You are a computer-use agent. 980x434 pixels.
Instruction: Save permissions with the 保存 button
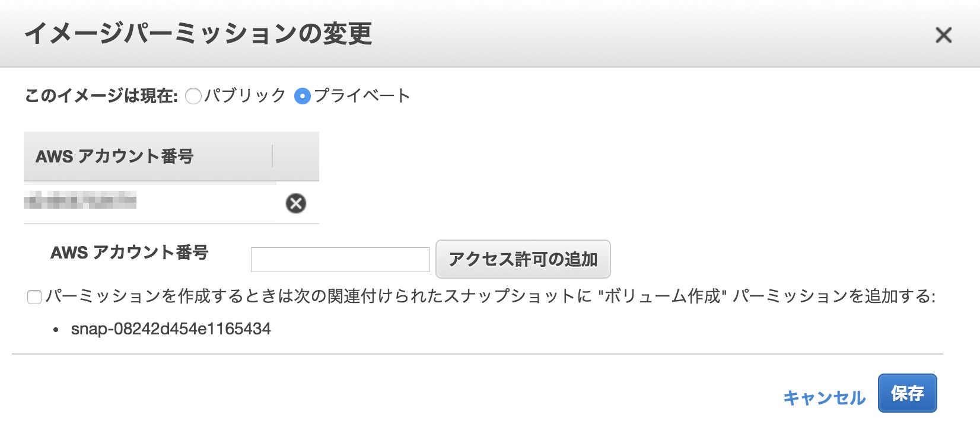(909, 392)
